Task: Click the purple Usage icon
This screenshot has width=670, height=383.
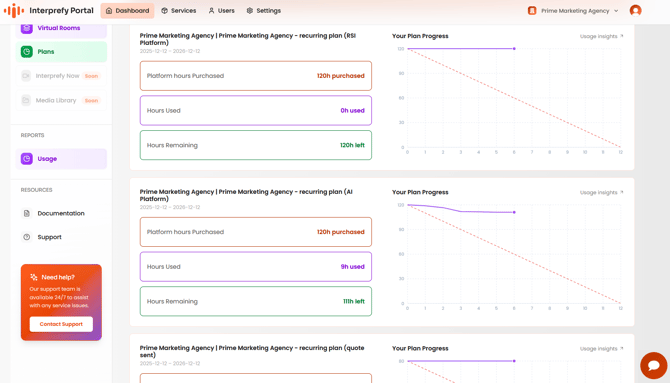Action: point(26,159)
